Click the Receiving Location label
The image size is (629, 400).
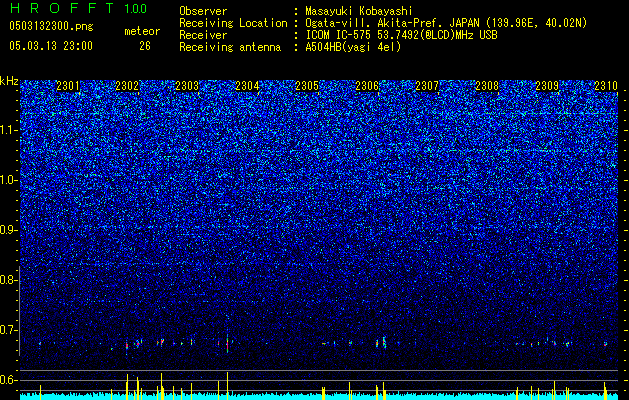[233, 23]
